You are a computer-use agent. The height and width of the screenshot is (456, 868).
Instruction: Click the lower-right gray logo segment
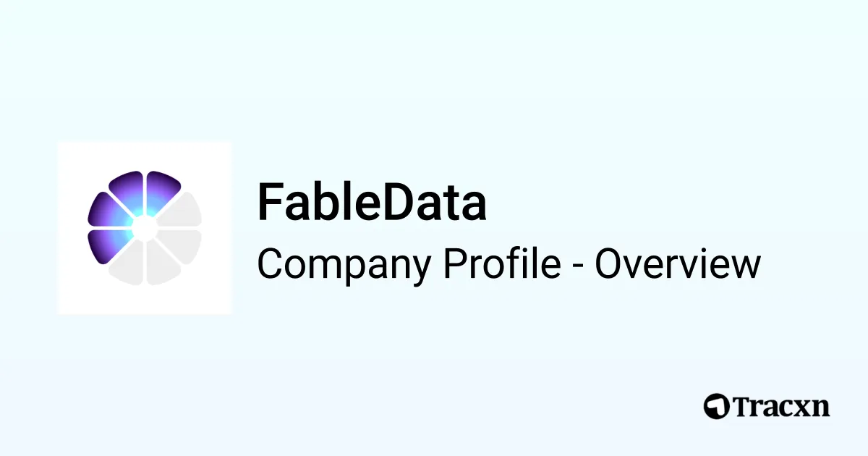[182, 246]
